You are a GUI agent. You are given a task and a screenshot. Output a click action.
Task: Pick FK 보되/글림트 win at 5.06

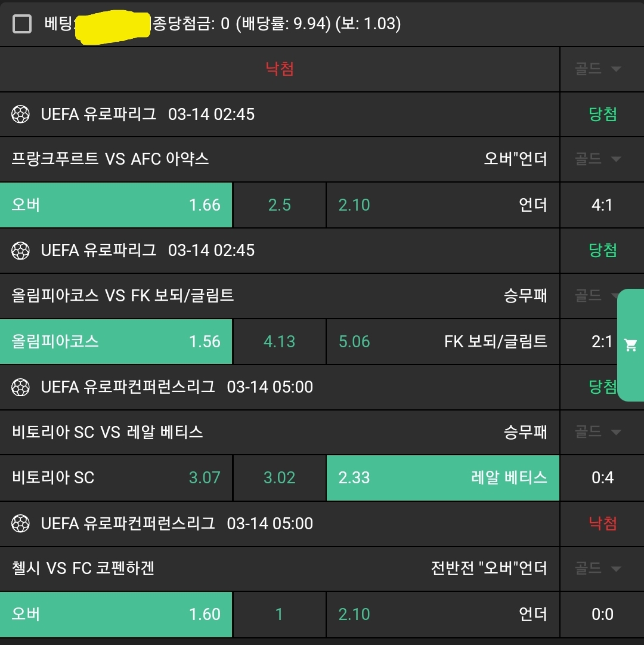[442, 341]
